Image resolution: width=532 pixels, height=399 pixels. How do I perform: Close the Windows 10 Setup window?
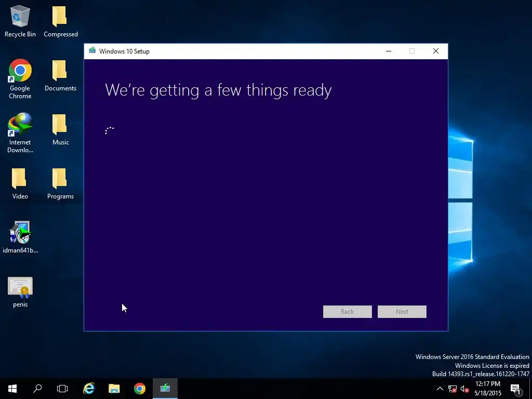pos(436,51)
